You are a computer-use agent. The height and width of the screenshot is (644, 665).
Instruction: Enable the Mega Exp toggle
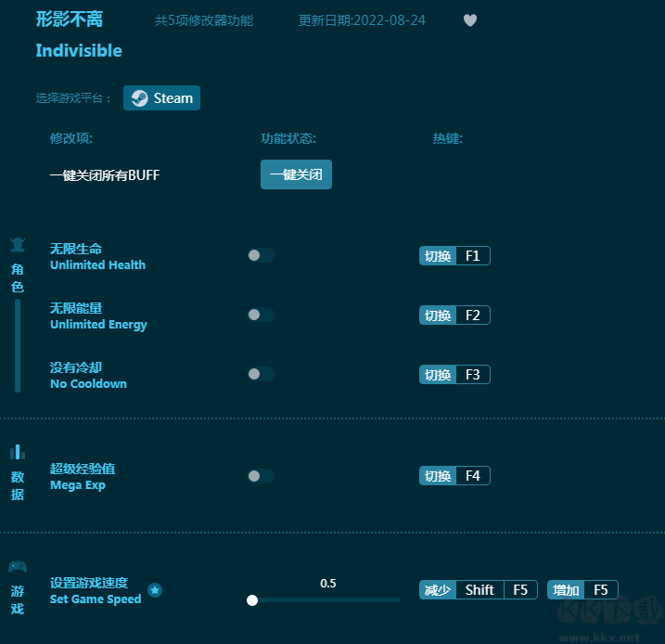(261, 476)
